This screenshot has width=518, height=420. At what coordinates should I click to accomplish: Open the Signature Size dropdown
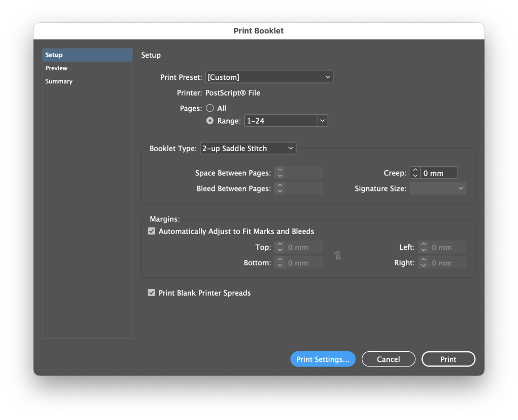coord(438,189)
